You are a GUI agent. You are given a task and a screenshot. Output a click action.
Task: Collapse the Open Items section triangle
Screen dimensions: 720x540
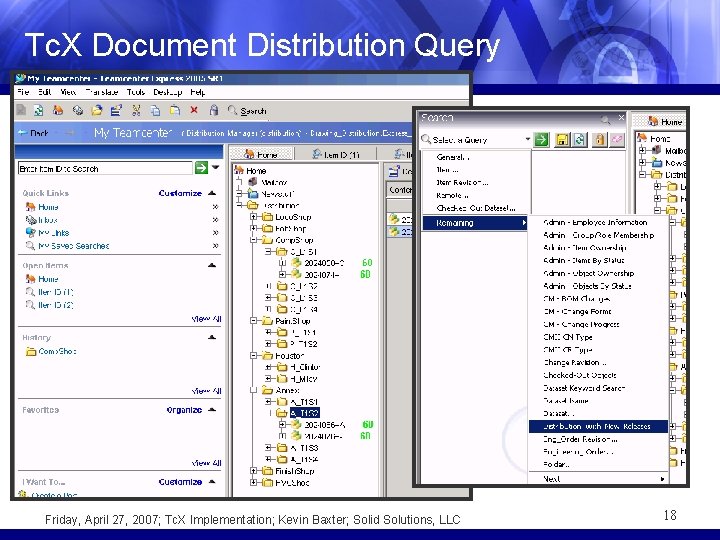212,265
